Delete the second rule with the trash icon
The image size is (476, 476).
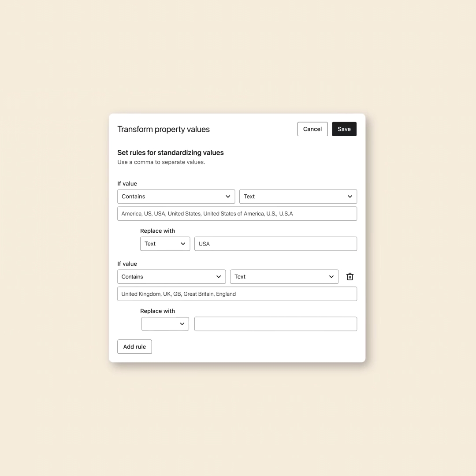point(350,277)
